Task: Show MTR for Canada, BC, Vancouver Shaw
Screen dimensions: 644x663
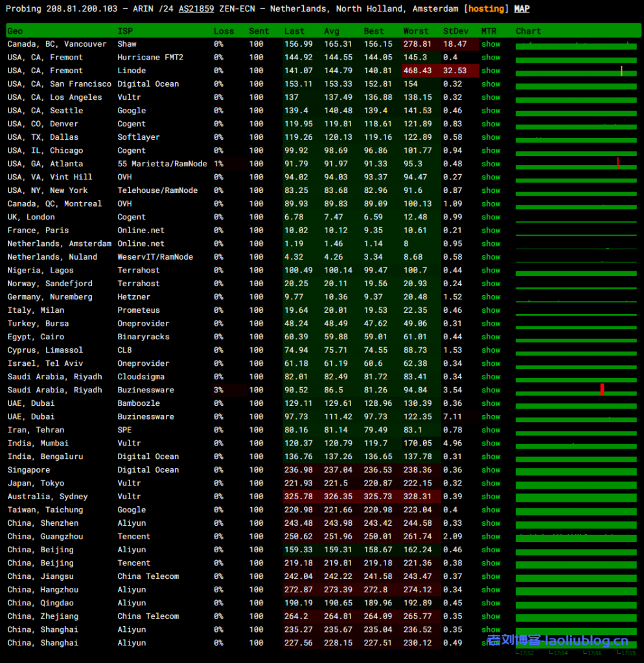Action: click(490, 44)
